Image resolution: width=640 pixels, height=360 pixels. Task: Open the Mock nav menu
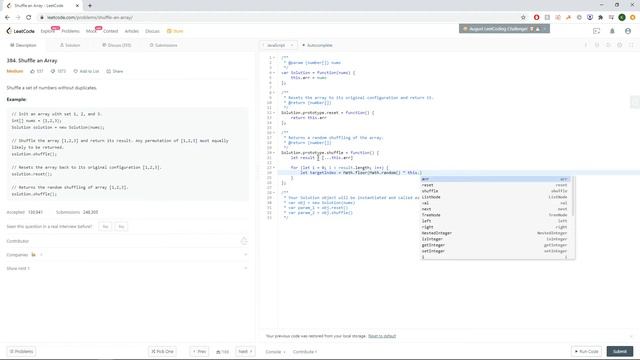pyautogui.click(x=91, y=31)
